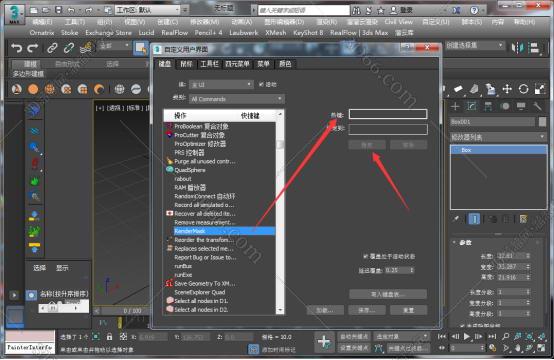Click the Remove hotkey button

408,145
